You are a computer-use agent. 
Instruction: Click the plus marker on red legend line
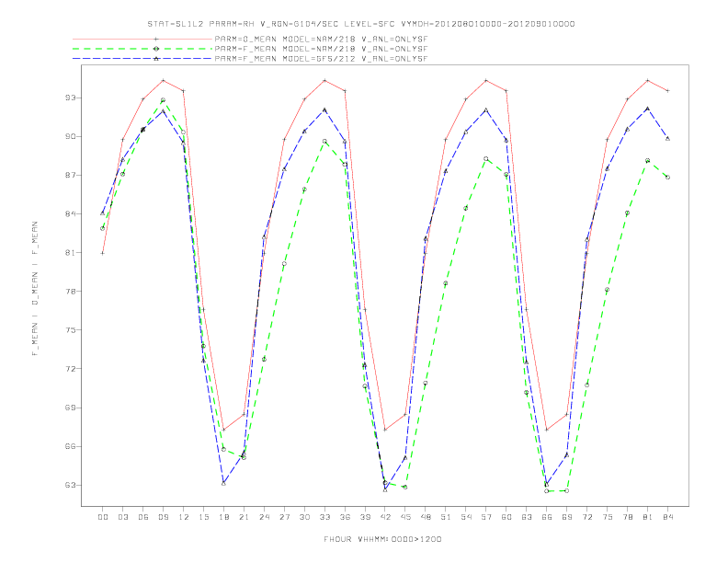[156, 39]
